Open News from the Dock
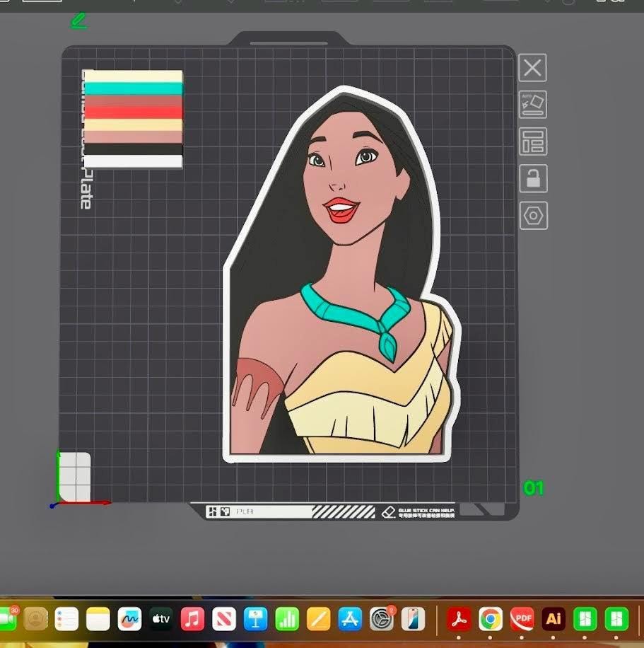 pyautogui.click(x=224, y=619)
